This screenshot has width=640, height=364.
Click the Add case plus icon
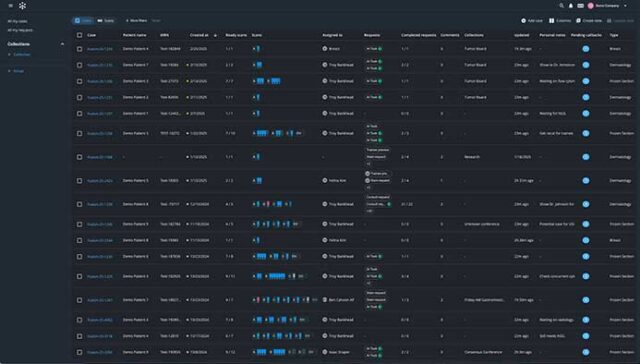point(523,20)
